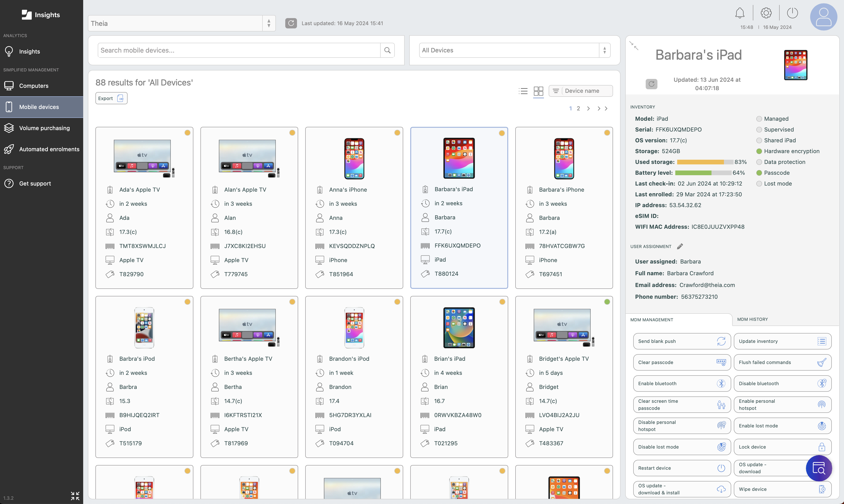This screenshot has width=844, height=504.
Task: Click Clear passcode button
Action: [x=682, y=362]
